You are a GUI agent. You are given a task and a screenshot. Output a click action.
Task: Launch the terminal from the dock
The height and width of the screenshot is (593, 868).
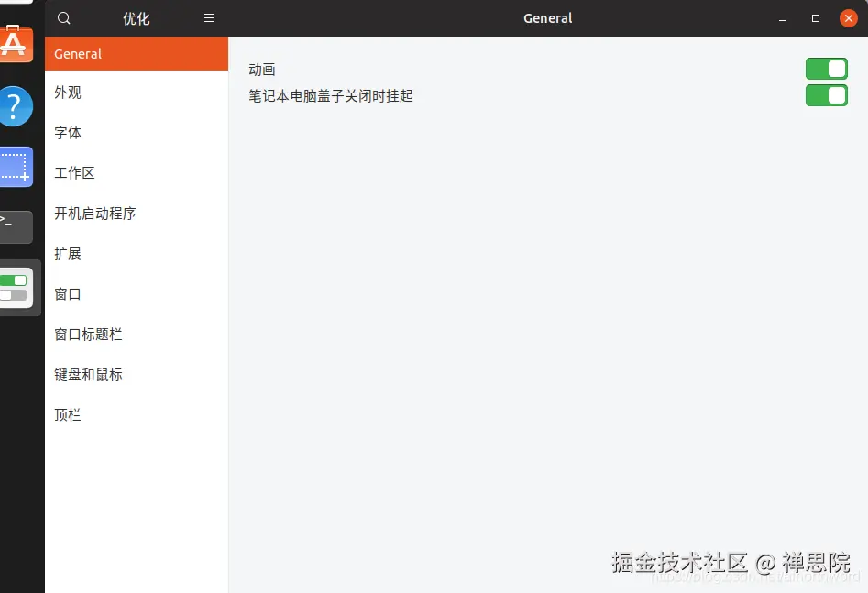14,227
